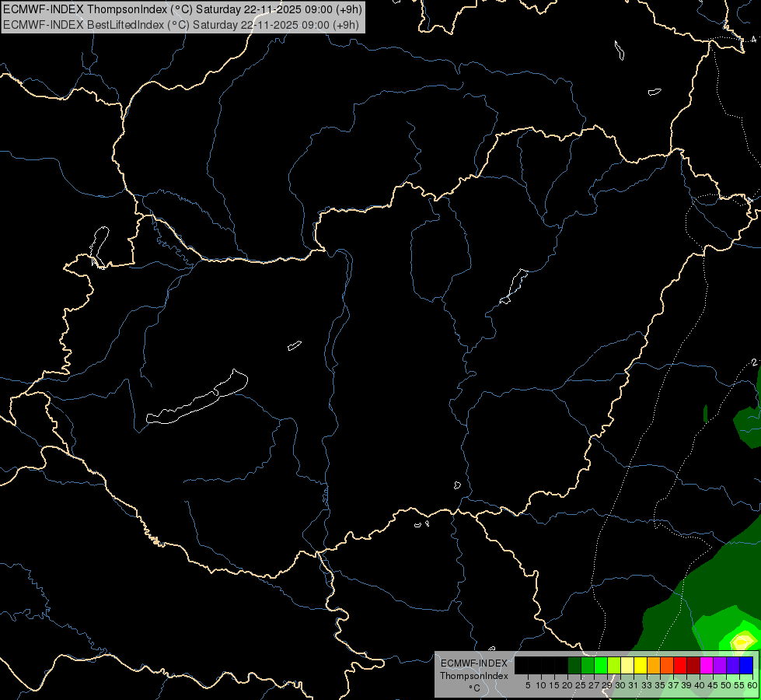
Task: Select the orange-red 35–37 legend swatch
Action: tap(666, 665)
